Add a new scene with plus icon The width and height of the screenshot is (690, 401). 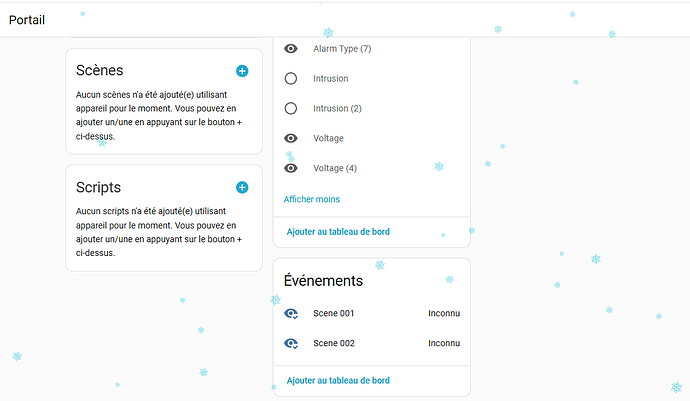pyautogui.click(x=242, y=71)
